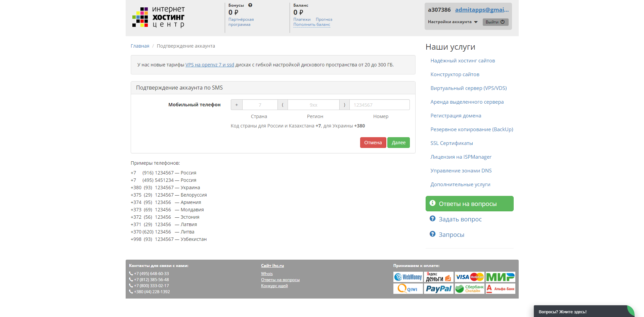Open the VPS на openvz 7 и ssd link

[210, 65]
